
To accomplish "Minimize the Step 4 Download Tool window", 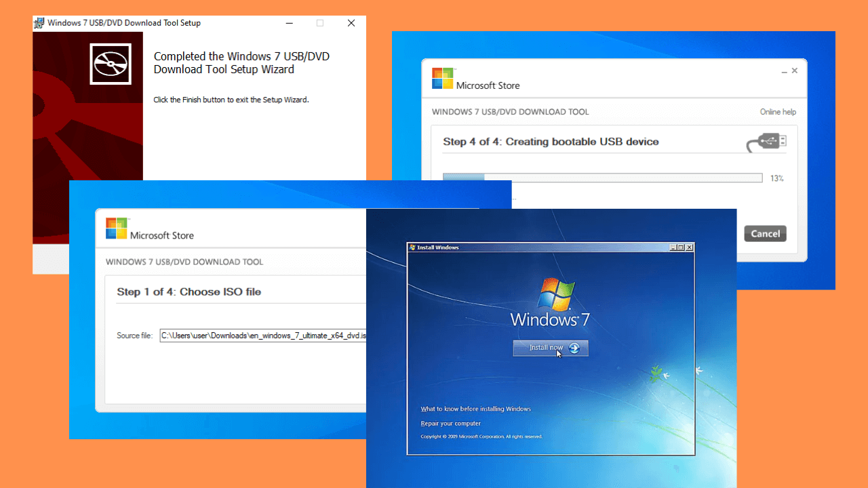I will click(x=784, y=71).
